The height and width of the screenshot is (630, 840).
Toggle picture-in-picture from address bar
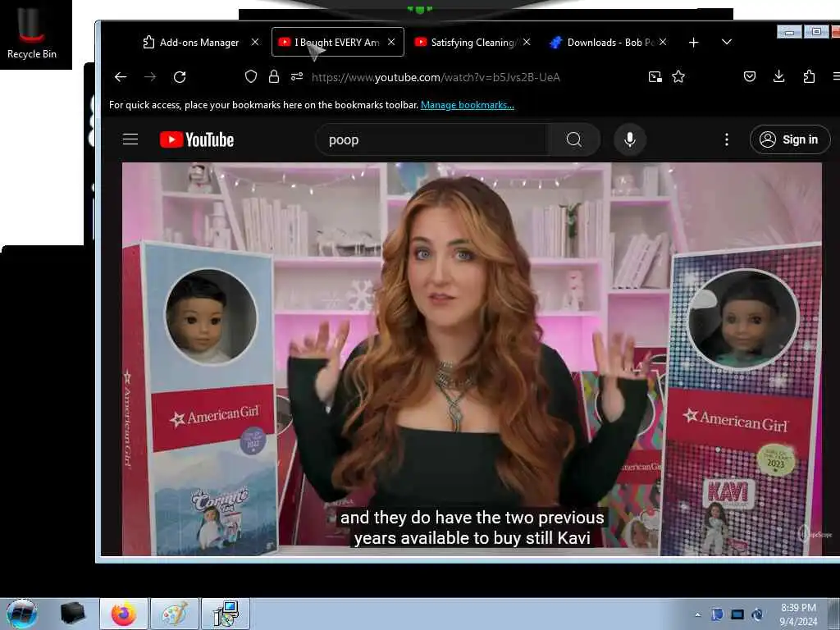tap(655, 76)
